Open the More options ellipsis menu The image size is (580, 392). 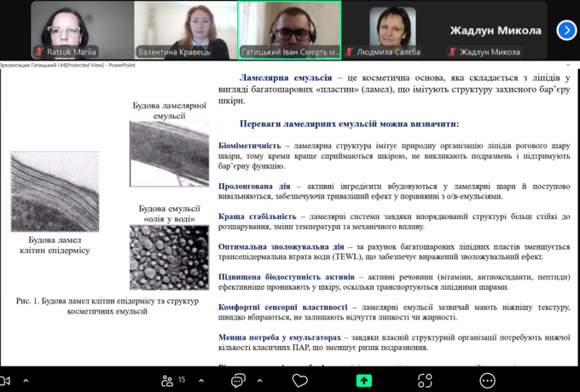pyautogui.click(x=487, y=380)
